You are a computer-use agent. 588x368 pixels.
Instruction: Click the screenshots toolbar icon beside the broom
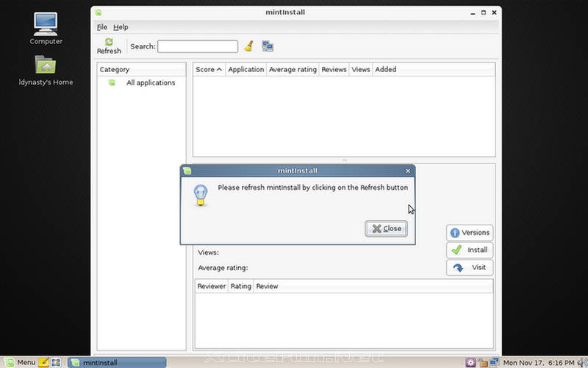coord(268,46)
